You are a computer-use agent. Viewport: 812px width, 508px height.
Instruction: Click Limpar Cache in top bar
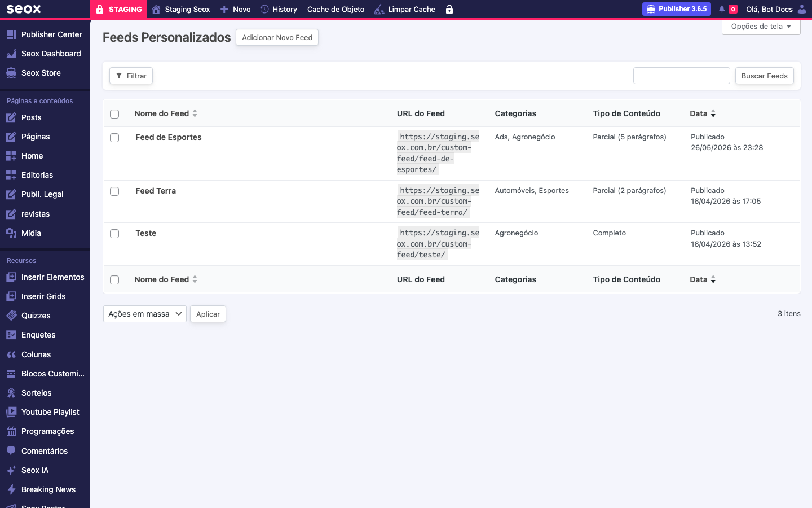pos(405,9)
